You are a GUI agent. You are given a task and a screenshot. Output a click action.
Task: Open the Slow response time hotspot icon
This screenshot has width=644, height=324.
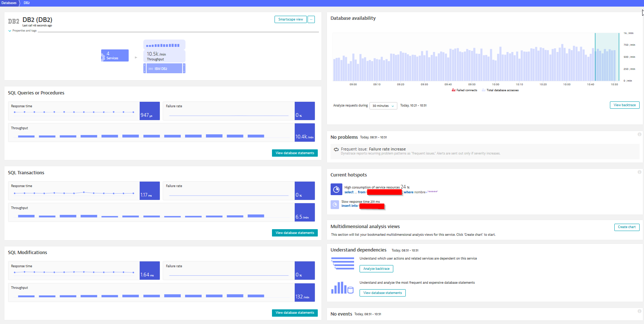click(x=335, y=205)
